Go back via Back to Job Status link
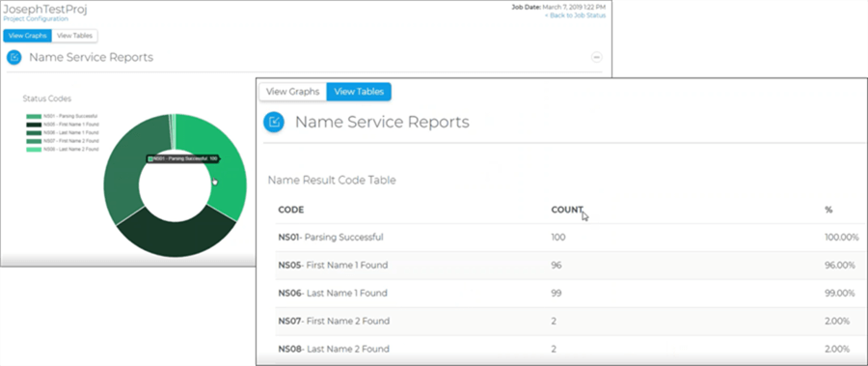The image size is (868, 366). click(x=575, y=15)
